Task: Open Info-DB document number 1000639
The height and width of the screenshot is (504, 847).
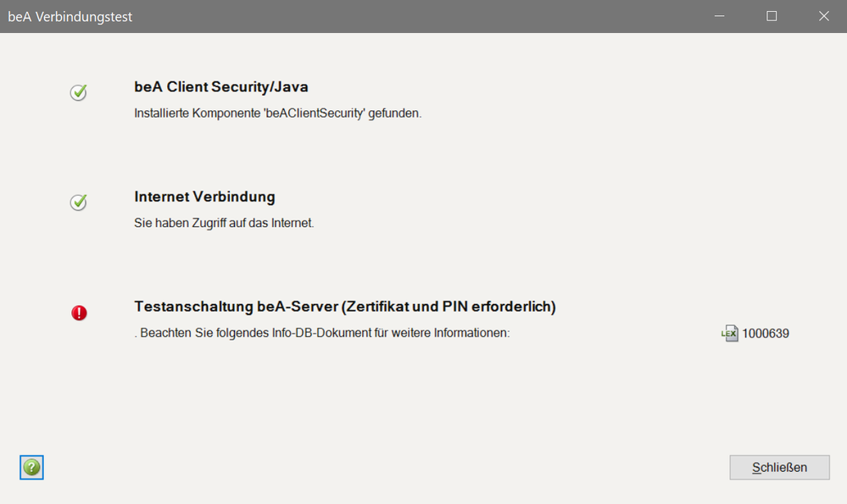Action: pos(766,334)
